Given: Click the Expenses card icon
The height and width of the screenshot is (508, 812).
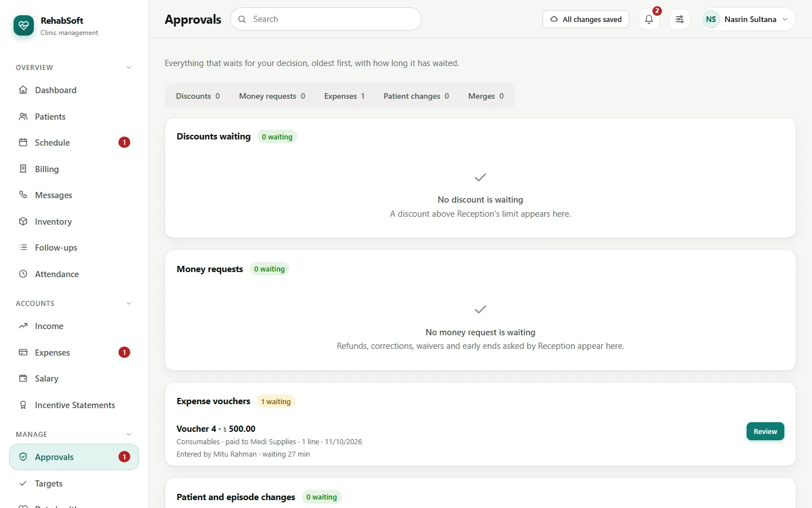Looking at the screenshot, I should coord(23,352).
